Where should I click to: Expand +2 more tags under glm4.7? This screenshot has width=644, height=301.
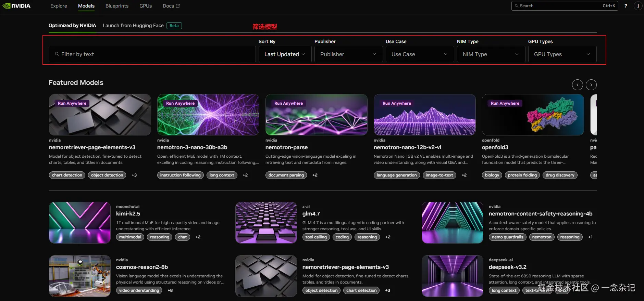pyautogui.click(x=388, y=237)
